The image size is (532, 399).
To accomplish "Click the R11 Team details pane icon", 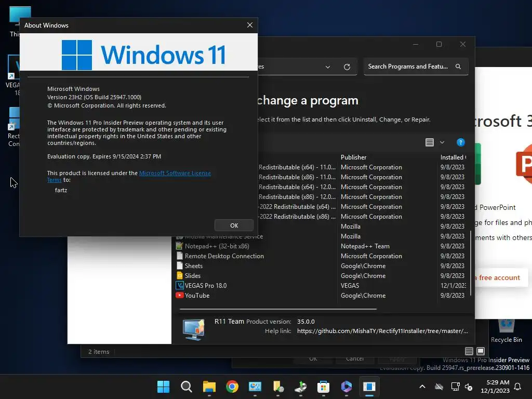I will [193, 329].
